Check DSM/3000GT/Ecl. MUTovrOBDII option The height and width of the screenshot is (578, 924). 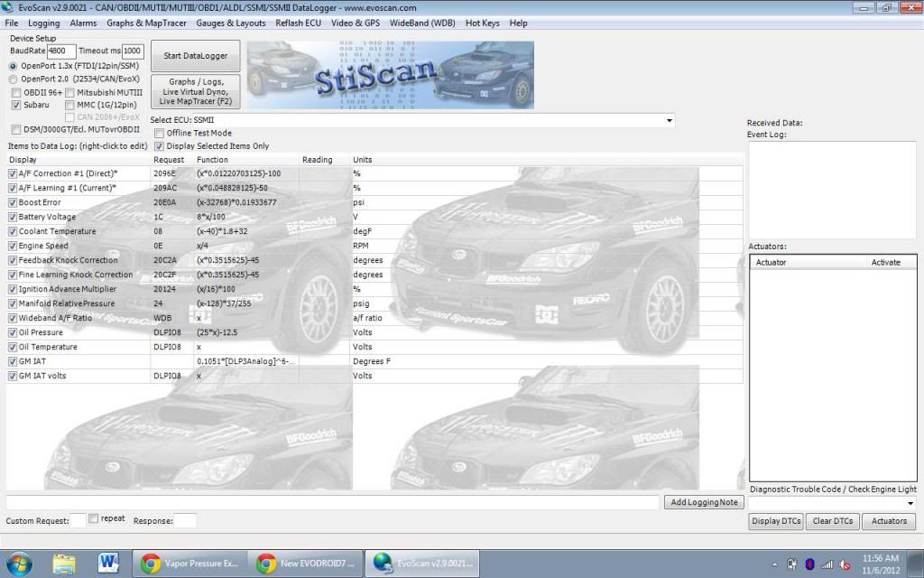(x=16, y=130)
